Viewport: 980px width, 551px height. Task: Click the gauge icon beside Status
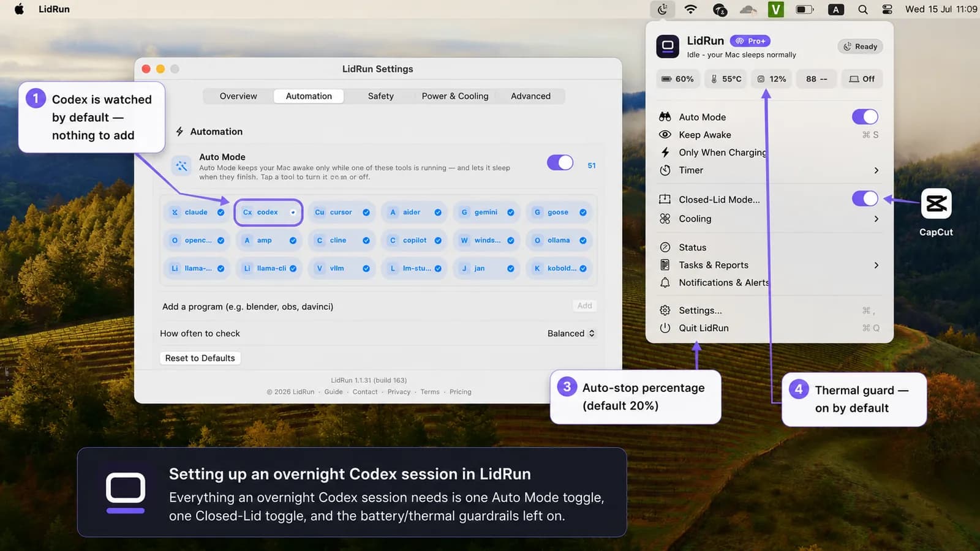point(665,247)
